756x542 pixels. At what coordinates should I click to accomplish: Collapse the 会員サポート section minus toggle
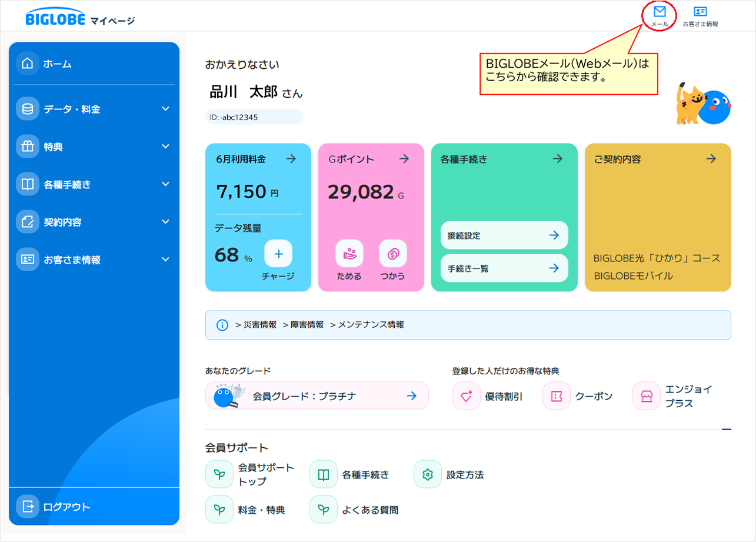[727, 430]
